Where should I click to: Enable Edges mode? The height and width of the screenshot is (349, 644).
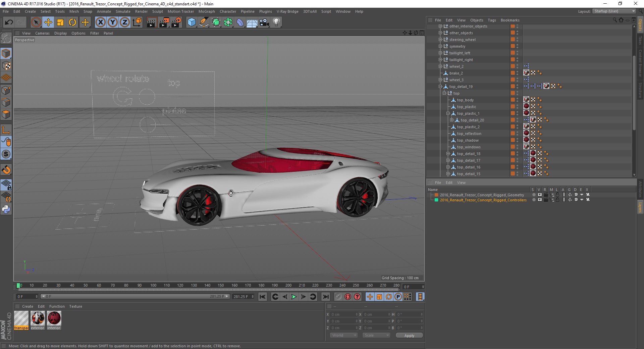coord(6,102)
